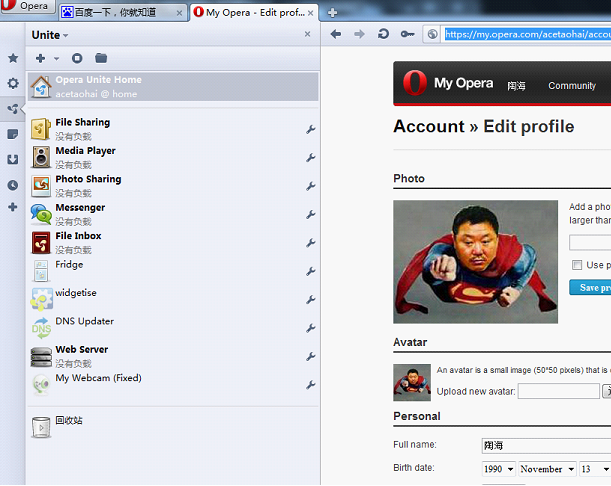Open Media Player settings wrench
The width and height of the screenshot is (611, 486).
[x=311, y=157]
